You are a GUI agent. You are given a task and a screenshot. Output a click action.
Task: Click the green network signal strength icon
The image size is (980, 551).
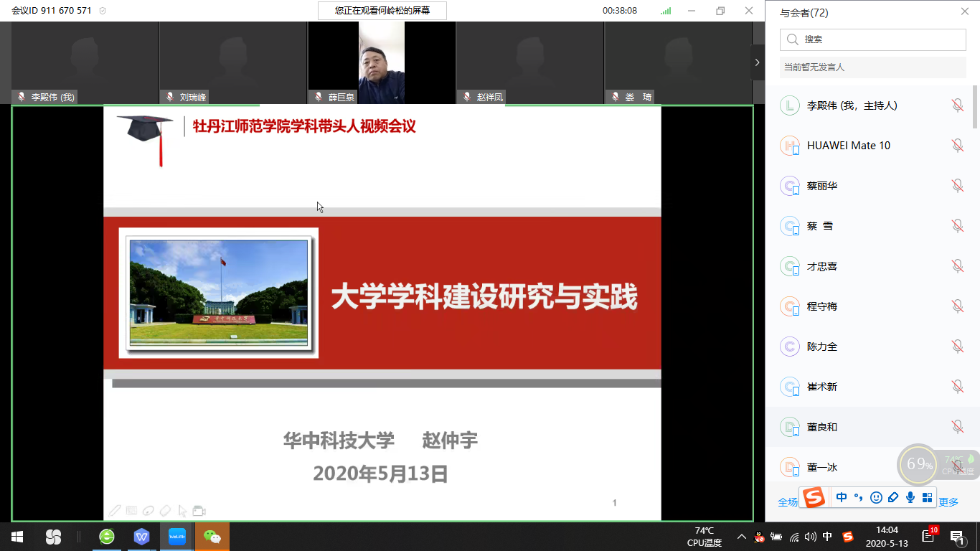tap(666, 11)
